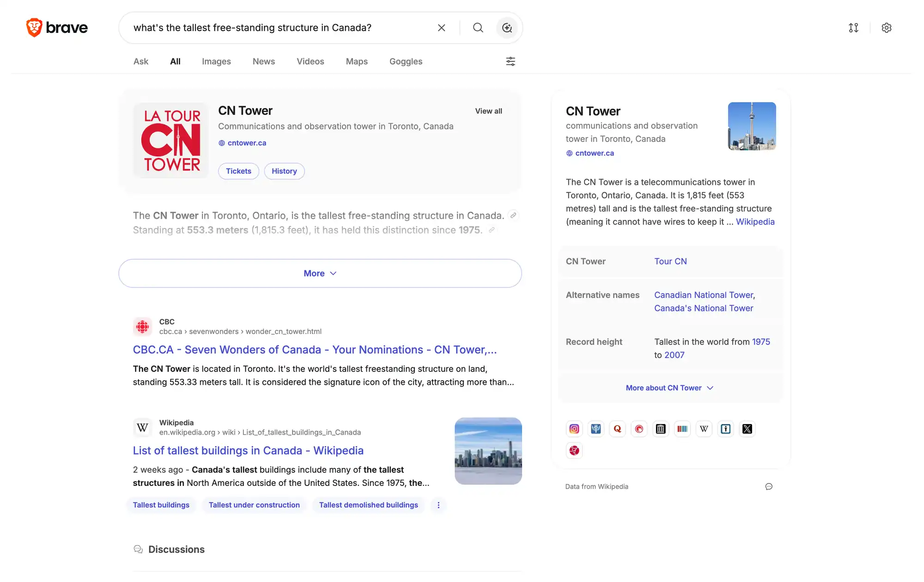Open the three-dot menu beside Wikipedia sublinks
Screen dimensions: 924x582
pos(438,505)
